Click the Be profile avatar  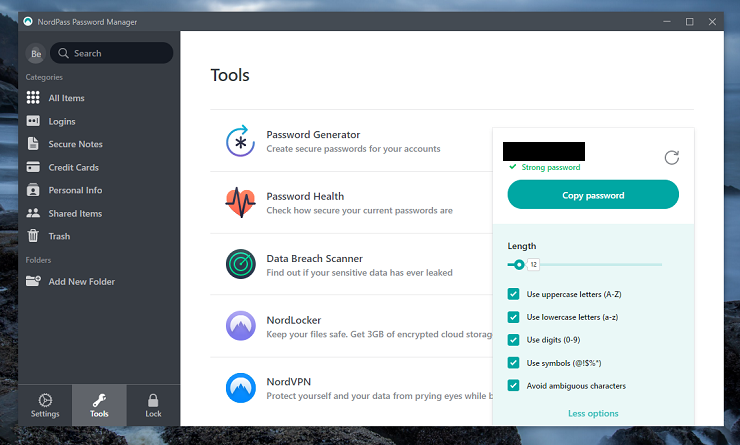click(x=36, y=53)
